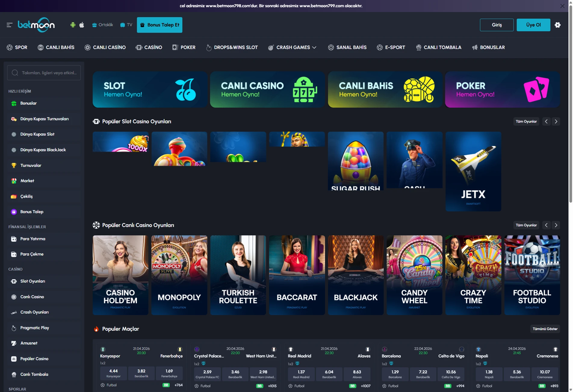Open the SPOR menu item
The width and height of the screenshot is (573, 392).
coord(17,47)
